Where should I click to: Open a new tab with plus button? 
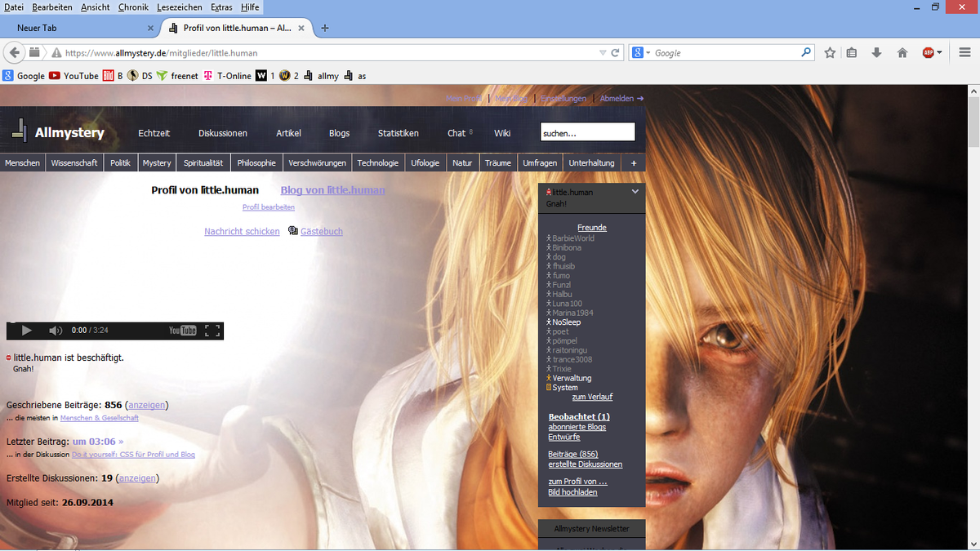coord(325,28)
